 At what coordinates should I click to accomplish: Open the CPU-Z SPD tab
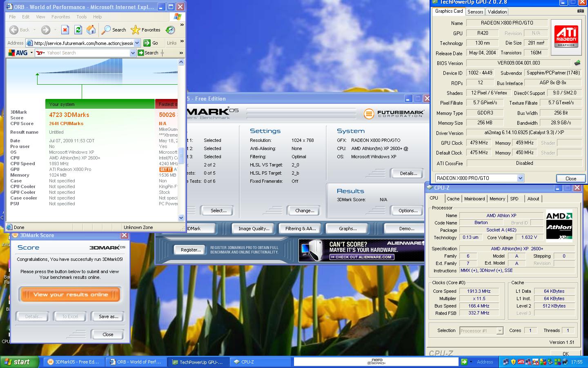tap(514, 199)
